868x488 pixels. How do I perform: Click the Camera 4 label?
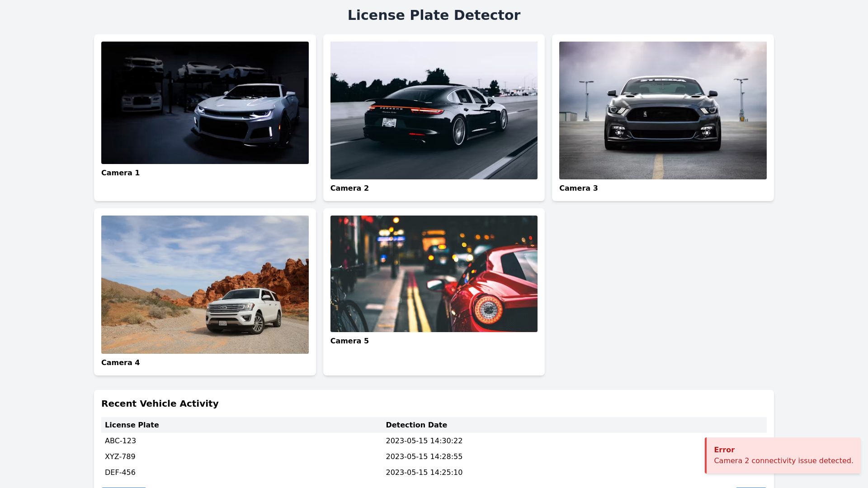[120, 362]
